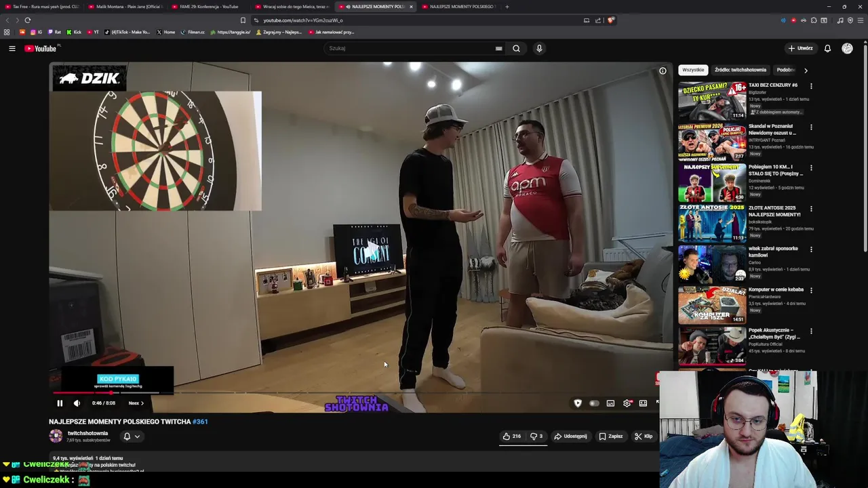Reload the page in the browser
868x488 pixels.
tap(28, 20)
